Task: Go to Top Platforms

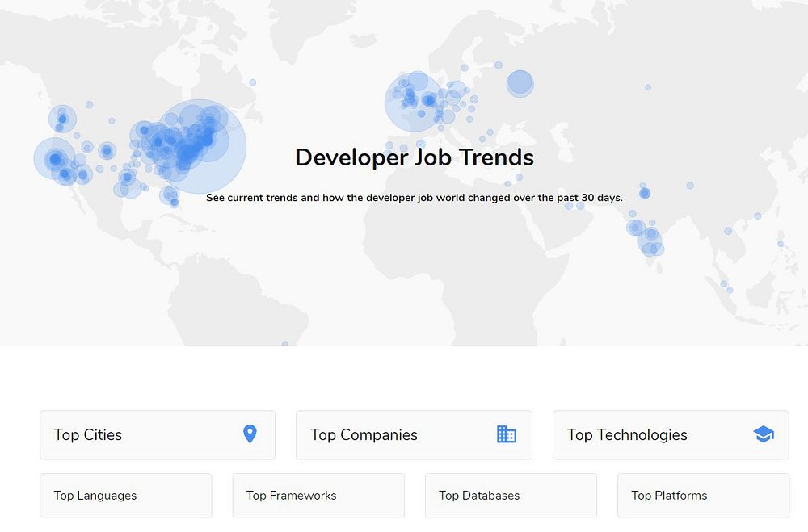Action: tap(704, 495)
